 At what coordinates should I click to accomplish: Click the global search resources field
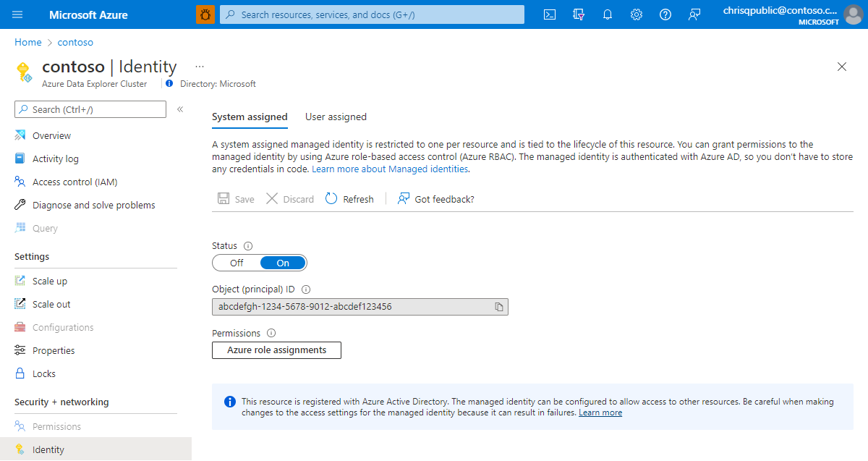point(372,14)
